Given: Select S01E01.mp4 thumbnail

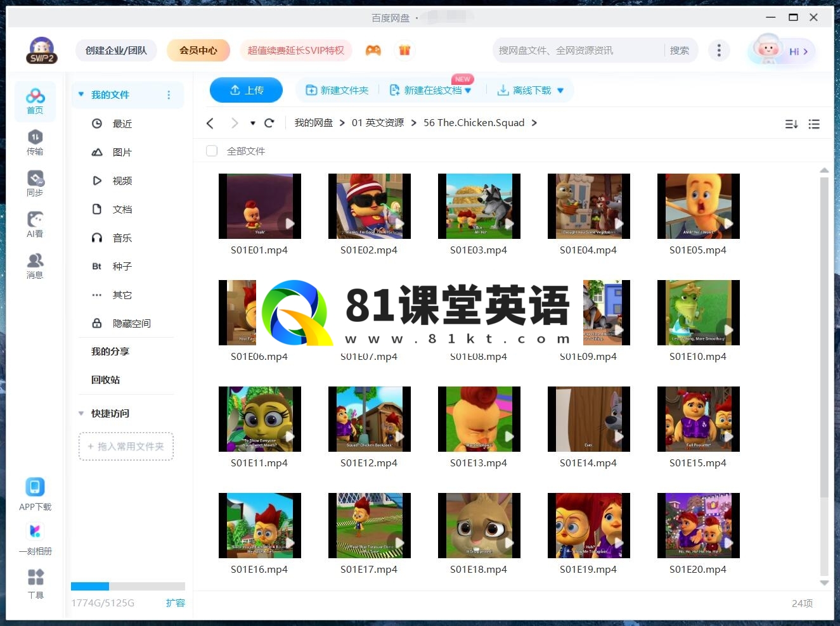Looking at the screenshot, I should coord(260,206).
